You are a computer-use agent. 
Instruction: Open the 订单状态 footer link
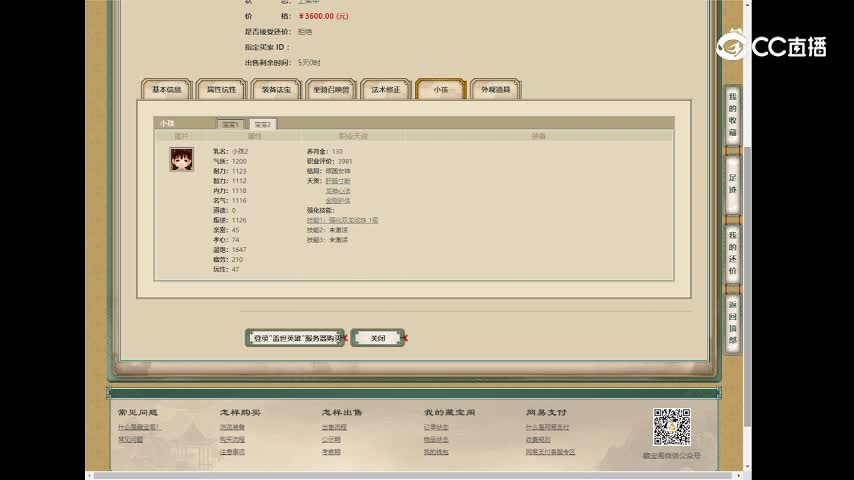pos(436,427)
